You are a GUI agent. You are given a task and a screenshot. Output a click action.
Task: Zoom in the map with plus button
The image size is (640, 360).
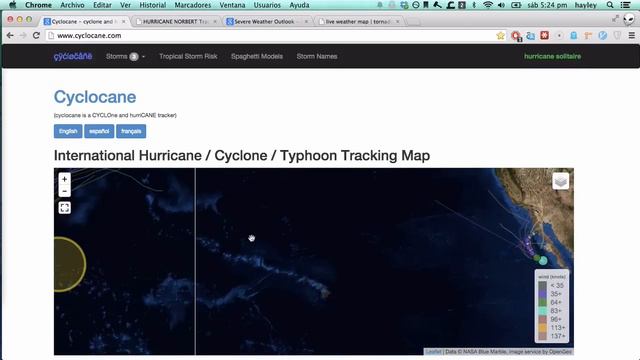pyautogui.click(x=64, y=179)
